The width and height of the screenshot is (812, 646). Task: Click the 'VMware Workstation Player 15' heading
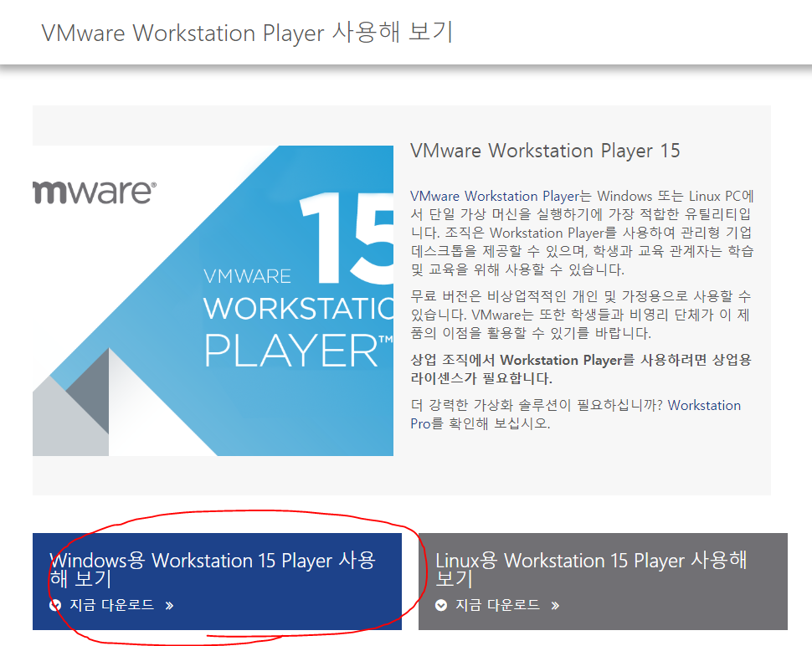click(545, 151)
